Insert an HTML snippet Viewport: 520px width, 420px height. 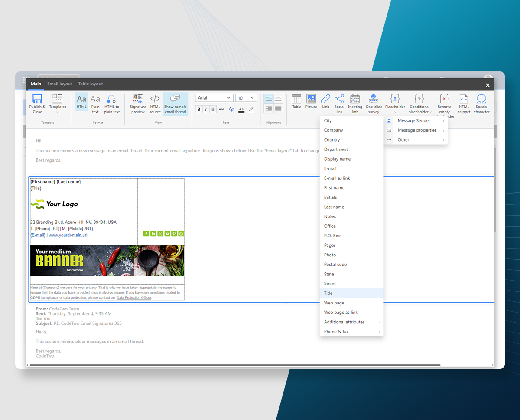(464, 103)
